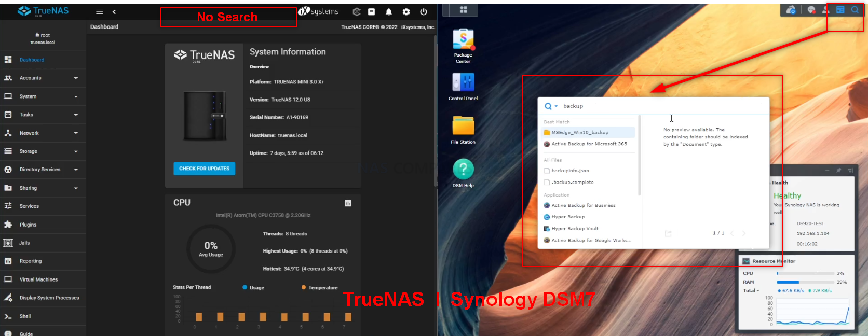Open the DSM main menu grid
The width and height of the screenshot is (868, 336).
[x=463, y=10]
